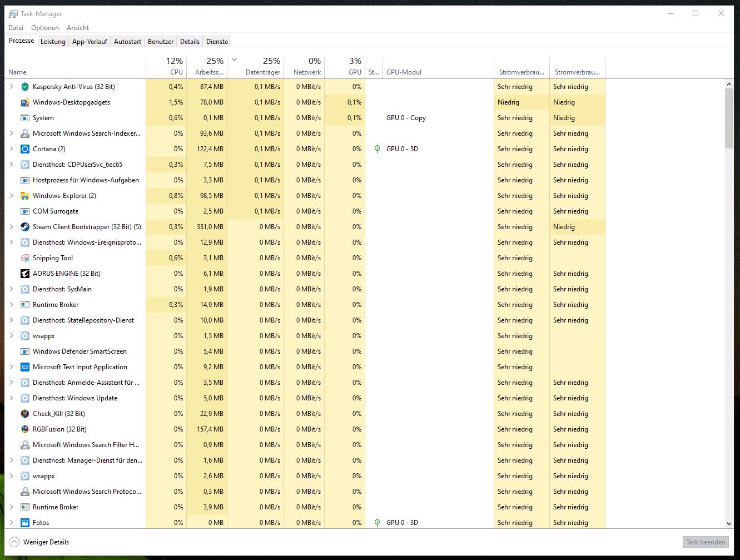Image resolution: width=740 pixels, height=560 pixels.
Task: Switch to the Details tab
Action: [x=190, y=42]
